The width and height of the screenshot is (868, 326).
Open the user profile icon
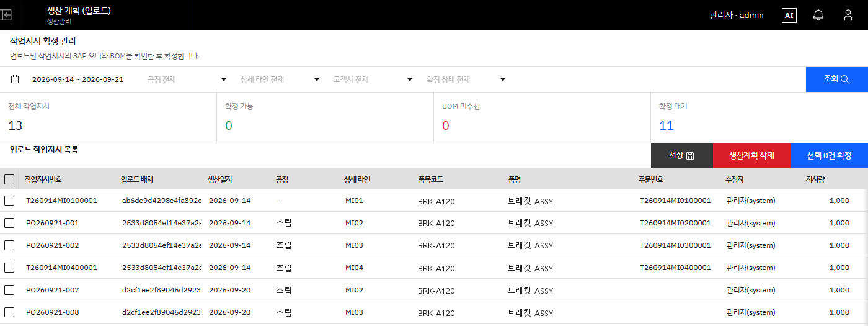tap(848, 16)
